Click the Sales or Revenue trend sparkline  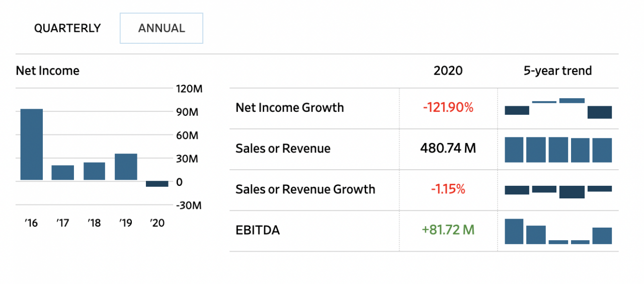(558, 150)
